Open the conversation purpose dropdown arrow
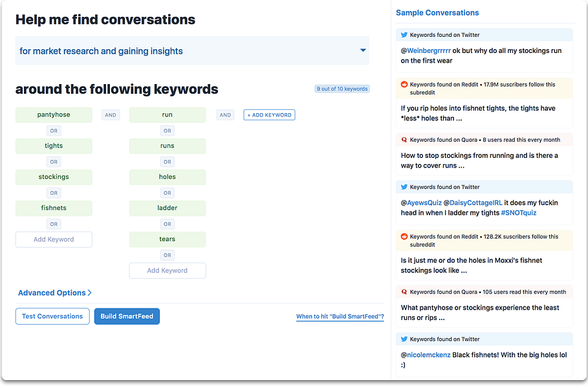588x388 pixels. click(x=363, y=50)
